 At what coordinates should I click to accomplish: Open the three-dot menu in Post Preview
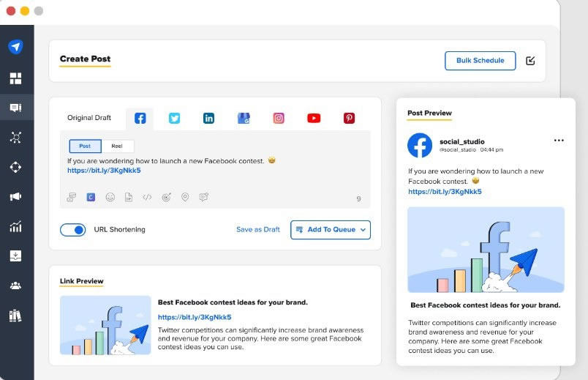(x=559, y=141)
